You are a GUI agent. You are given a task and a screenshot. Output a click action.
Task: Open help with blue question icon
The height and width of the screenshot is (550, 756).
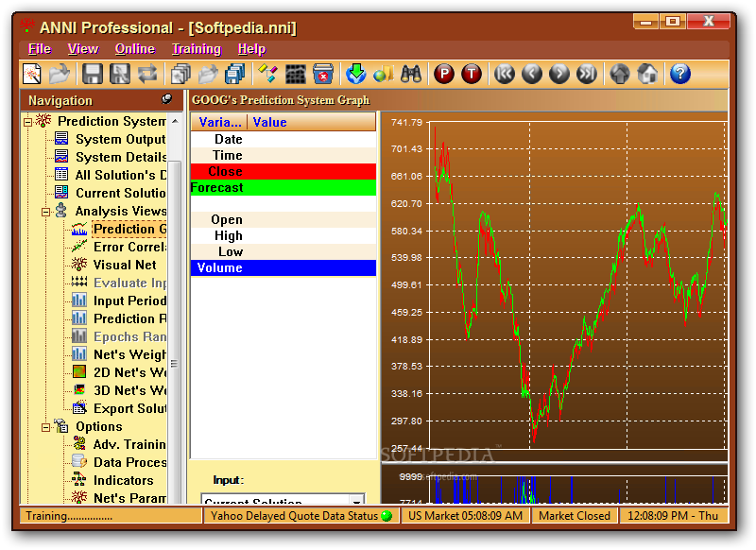(680, 75)
